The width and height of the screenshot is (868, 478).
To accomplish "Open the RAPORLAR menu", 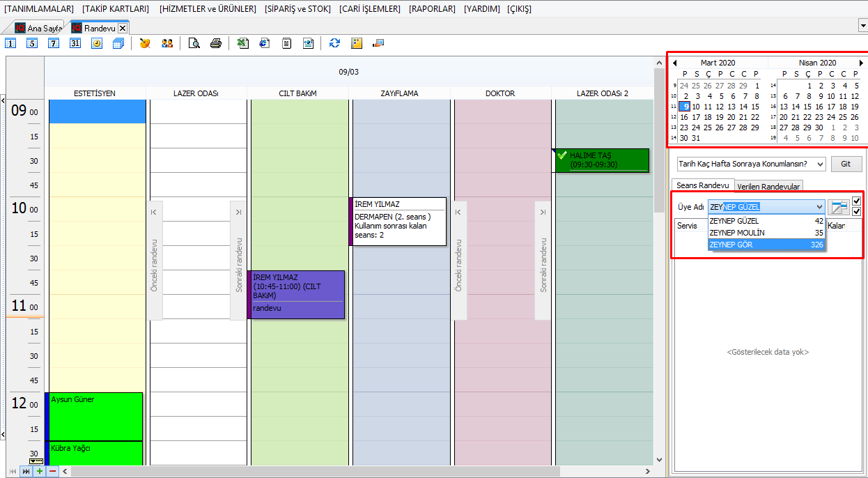I will (x=432, y=9).
